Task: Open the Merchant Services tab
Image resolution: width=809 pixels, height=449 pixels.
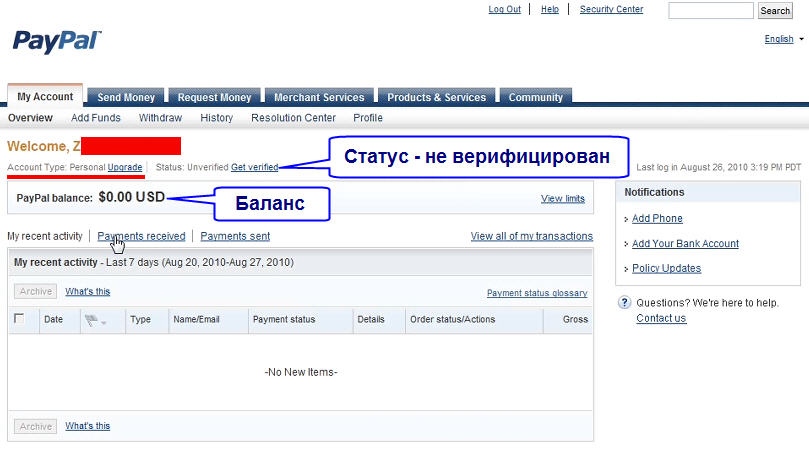Action: pyautogui.click(x=319, y=97)
